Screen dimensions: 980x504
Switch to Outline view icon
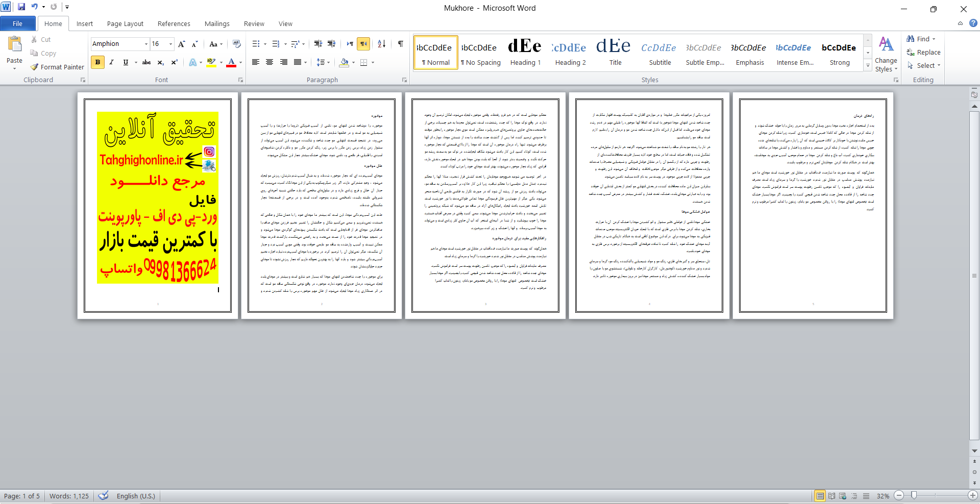click(854, 496)
